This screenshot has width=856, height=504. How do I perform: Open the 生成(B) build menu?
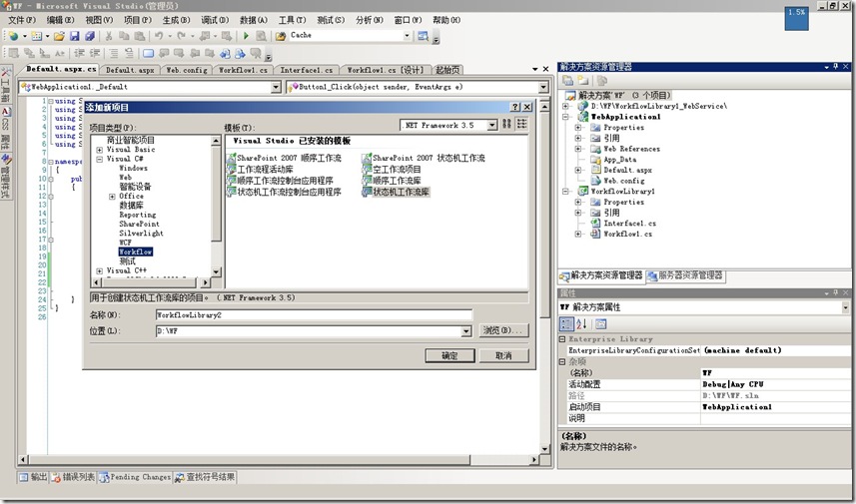177,20
